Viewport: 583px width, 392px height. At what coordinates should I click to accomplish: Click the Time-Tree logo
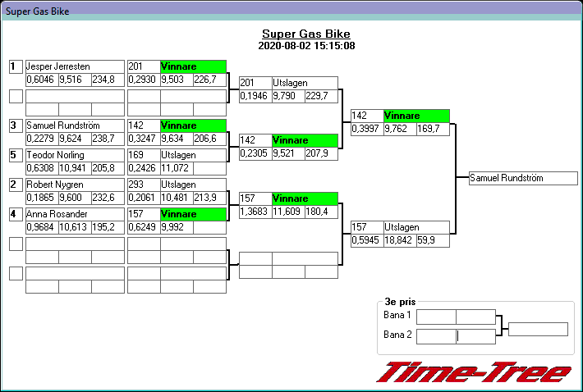click(473, 371)
